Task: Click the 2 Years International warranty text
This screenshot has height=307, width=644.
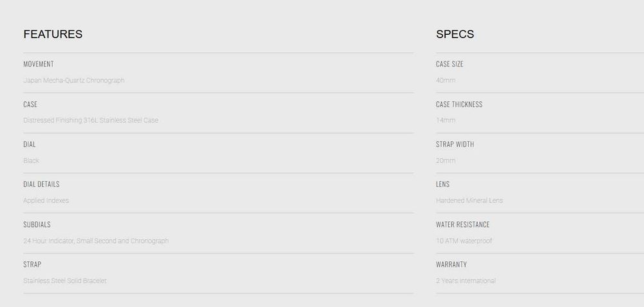Action: click(x=466, y=281)
